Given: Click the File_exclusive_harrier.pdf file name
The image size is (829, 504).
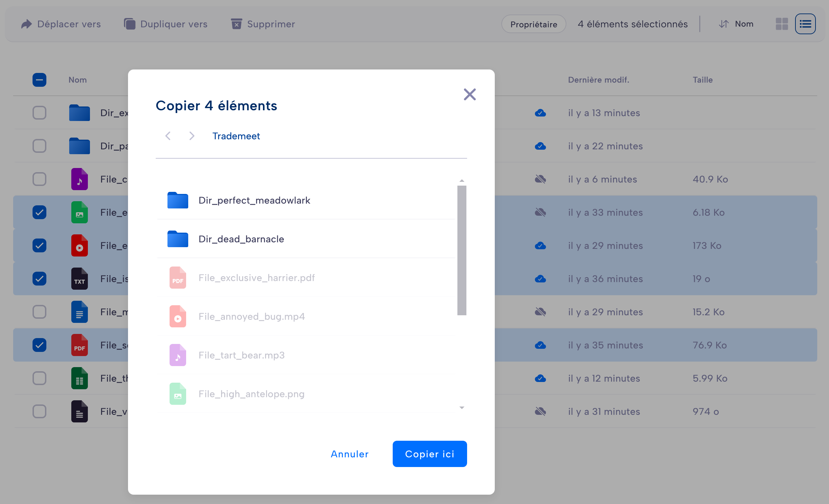Looking at the screenshot, I should (256, 278).
